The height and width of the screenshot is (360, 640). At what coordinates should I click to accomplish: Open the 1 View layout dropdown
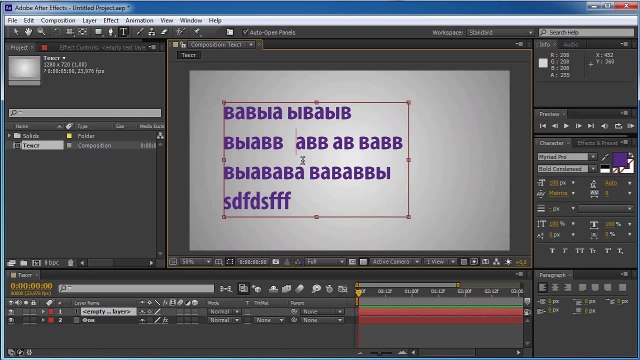pos(440,262)
